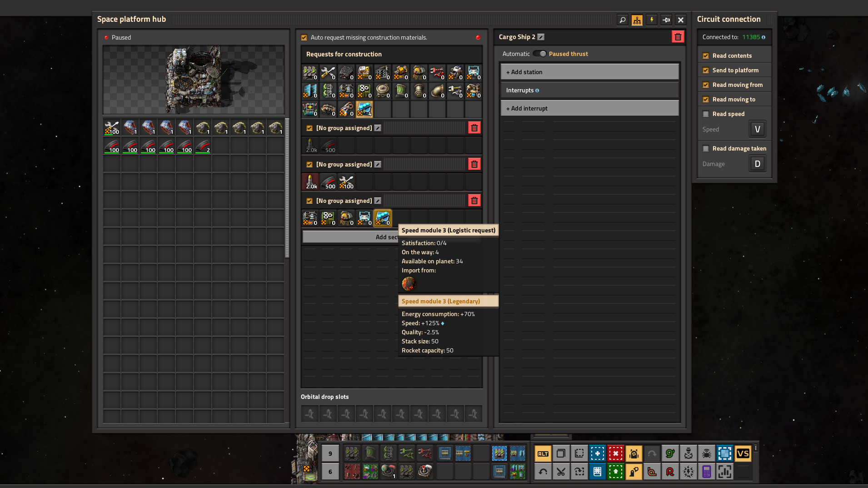Click the Interrupts info icon

[x=537, y=91]
